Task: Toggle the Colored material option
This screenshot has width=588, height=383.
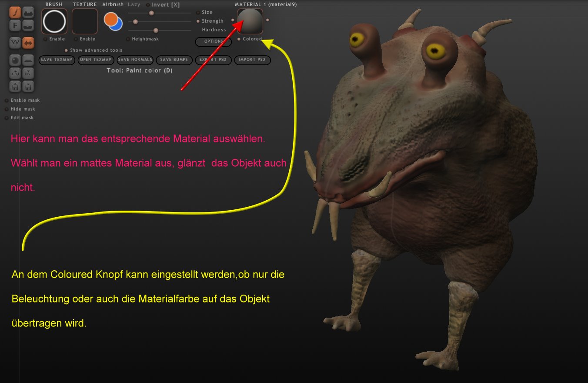Action: coord(239,39)
